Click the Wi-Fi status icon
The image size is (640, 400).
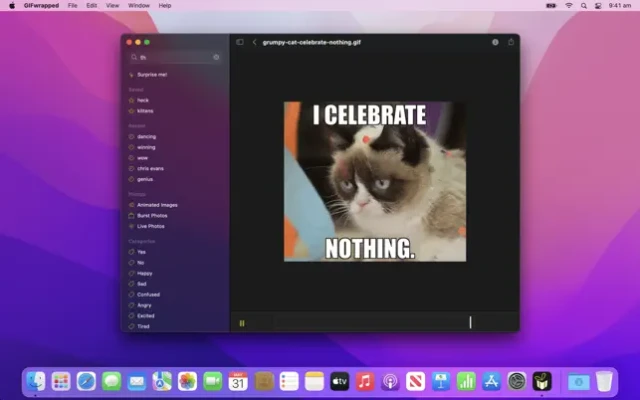[569, 6]
